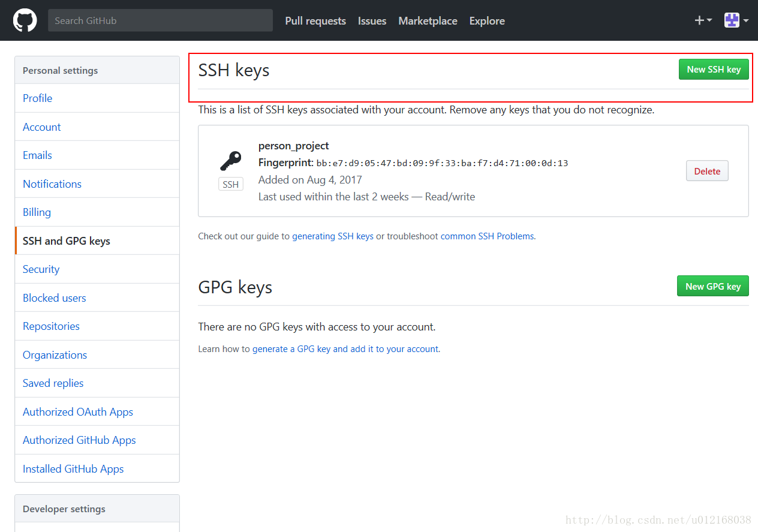Open common SSH Problems troubleshooting link
The width and height of the screenshot is (758, 532).
point(487,236)
